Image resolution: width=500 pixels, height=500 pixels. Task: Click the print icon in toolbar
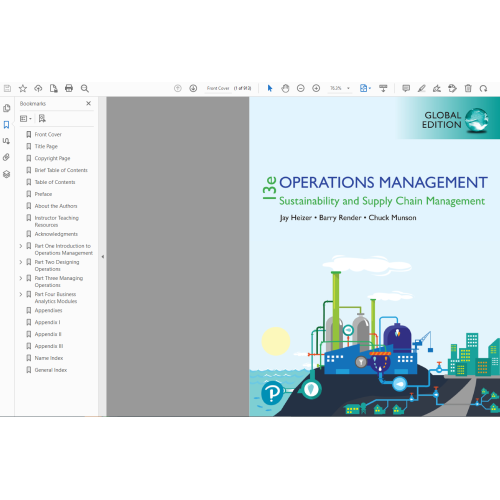[x=69, y=88]
